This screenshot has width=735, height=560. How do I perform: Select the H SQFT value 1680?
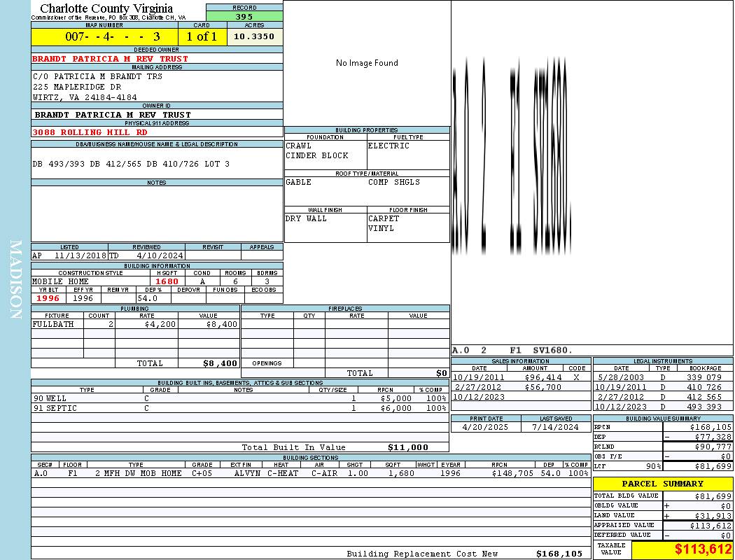click(167, 281)
